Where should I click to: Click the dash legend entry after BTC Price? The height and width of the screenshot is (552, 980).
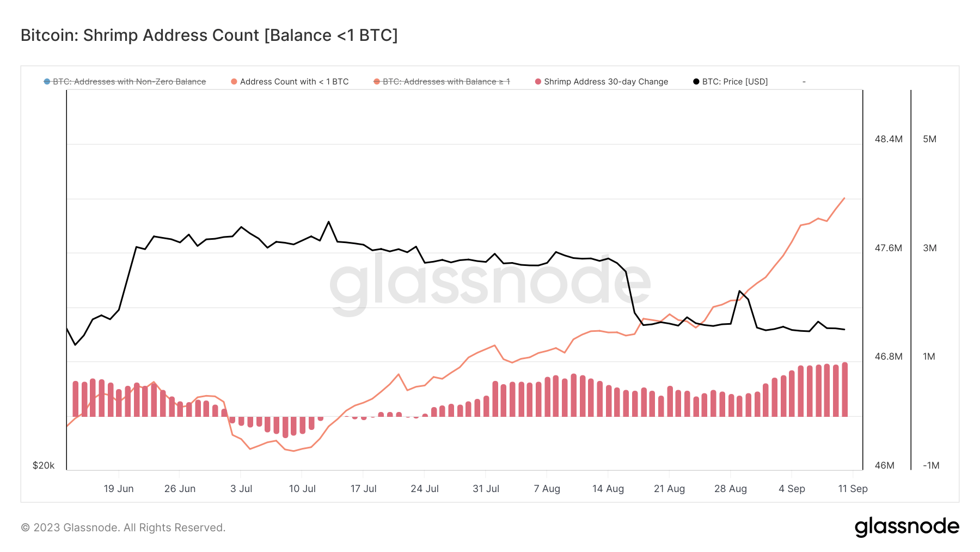[x=804, y=82]
